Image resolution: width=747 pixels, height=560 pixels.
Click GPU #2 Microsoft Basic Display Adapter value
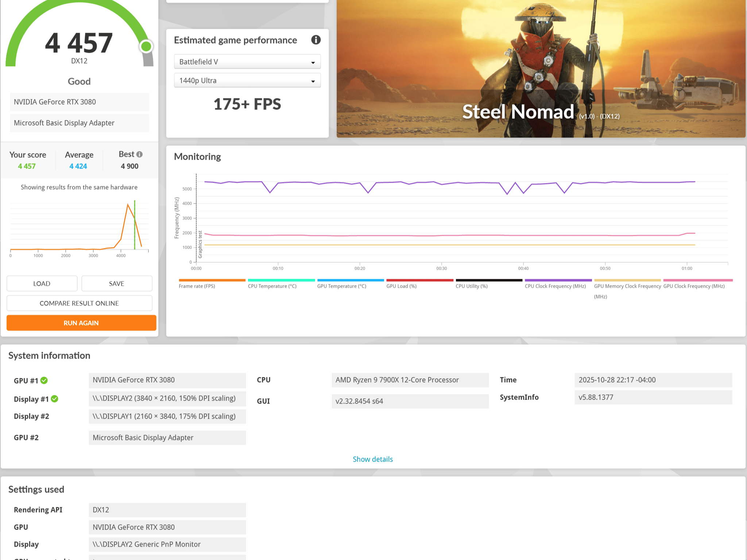pyautogui.click(x=167, y=438)
